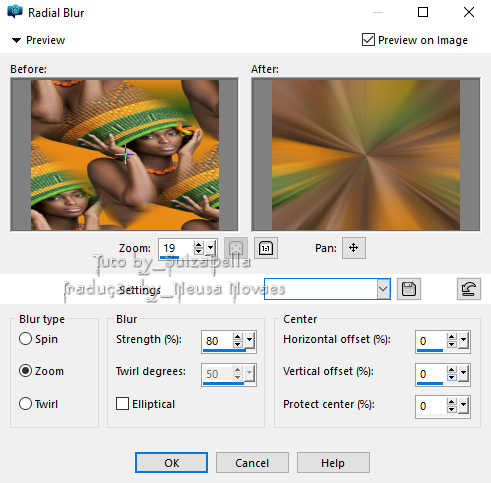This screenshot has height=483, width=491.
Task: Decrease Vertical offset with down arrow
Action: tap(452, 377)
